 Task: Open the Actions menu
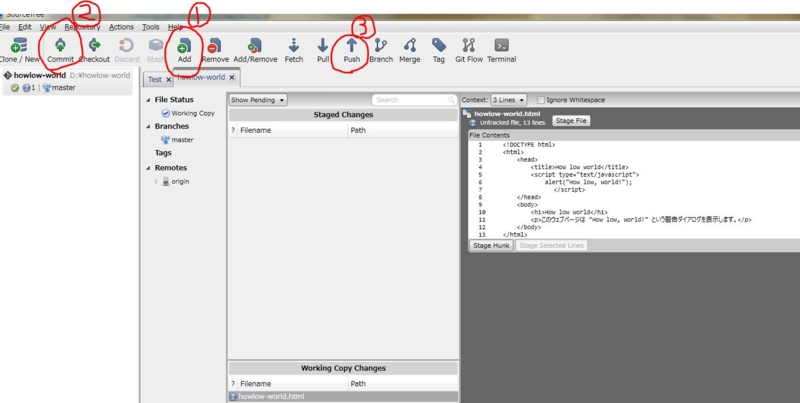(121, 27)
